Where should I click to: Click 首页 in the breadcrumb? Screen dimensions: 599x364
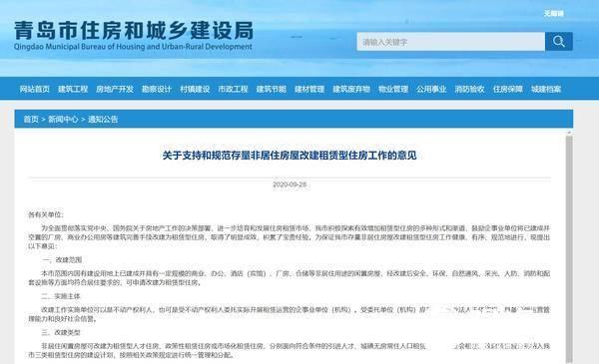click(31, 119)
